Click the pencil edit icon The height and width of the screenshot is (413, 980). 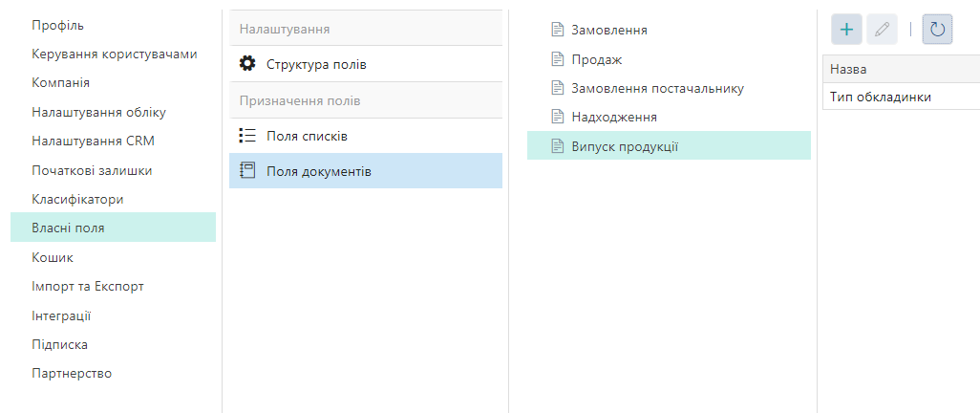[x=882, y=30]
